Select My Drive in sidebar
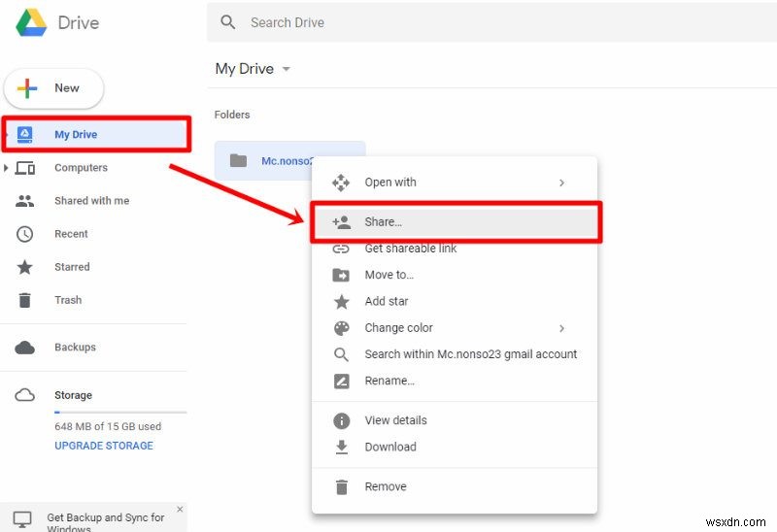777x532 pixels. coord(96,134)
